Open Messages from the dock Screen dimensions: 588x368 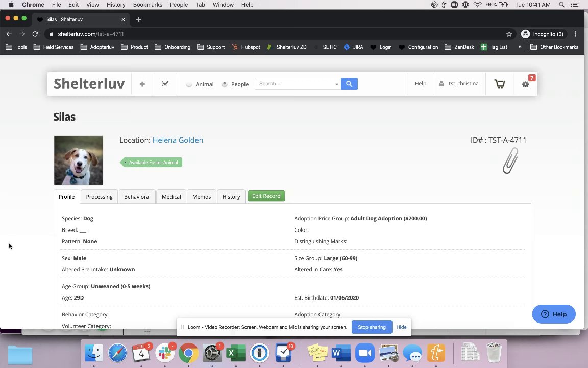pos(412,353)
